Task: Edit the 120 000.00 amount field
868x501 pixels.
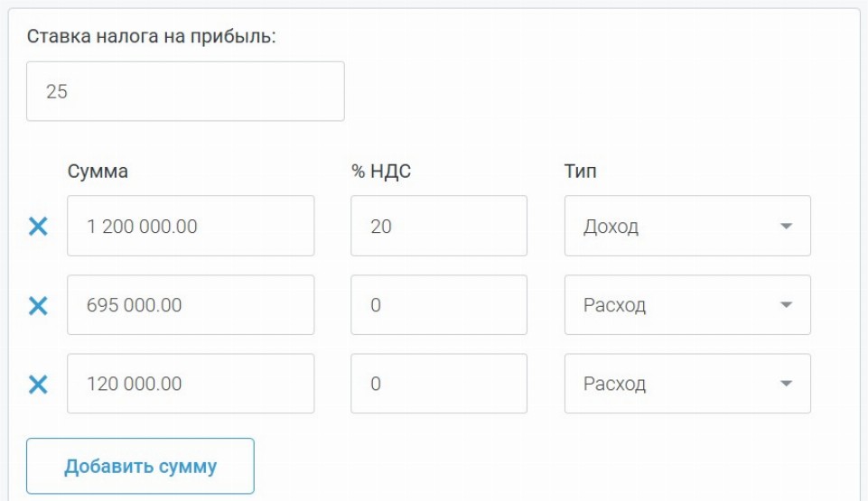Action: pos(191,384)
